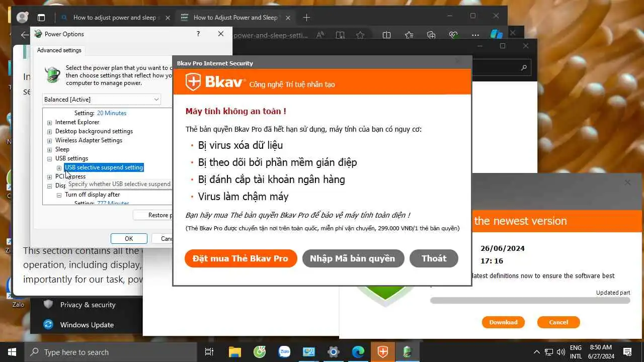The image size is (644, 362).
Task: Click the Bkav shield logo in the popup header
Action: (x=193, y=82)
